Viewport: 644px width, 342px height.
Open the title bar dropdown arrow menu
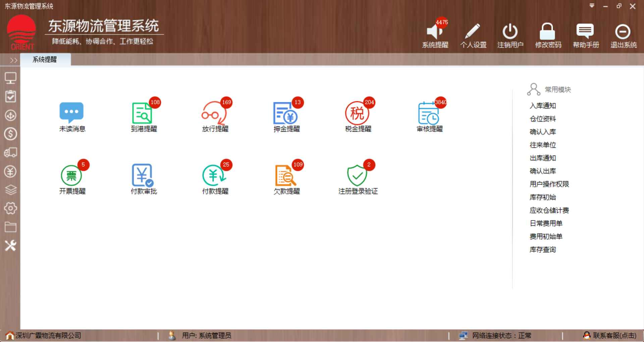tap(592, 6)
